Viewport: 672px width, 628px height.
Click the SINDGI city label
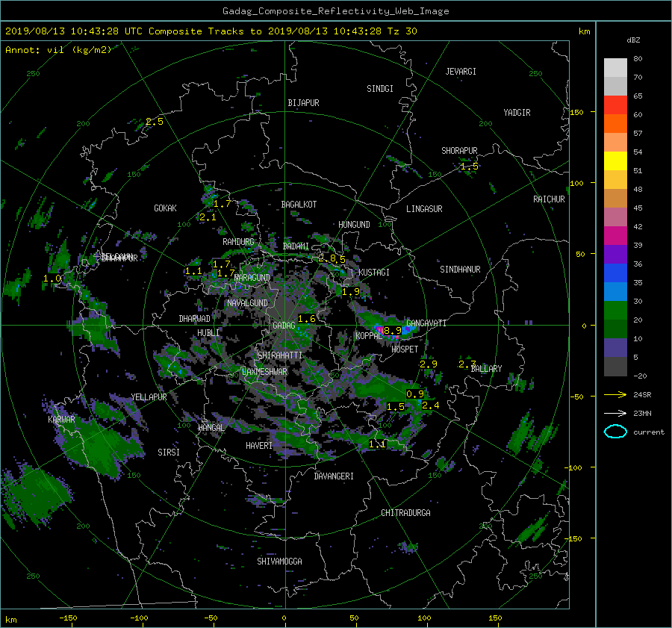(380, 89)
